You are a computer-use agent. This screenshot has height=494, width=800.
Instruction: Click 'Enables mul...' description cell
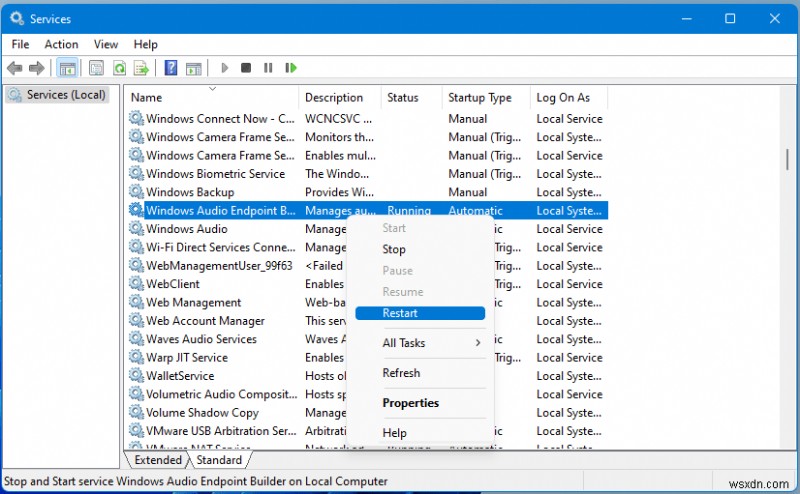(340, 155)
